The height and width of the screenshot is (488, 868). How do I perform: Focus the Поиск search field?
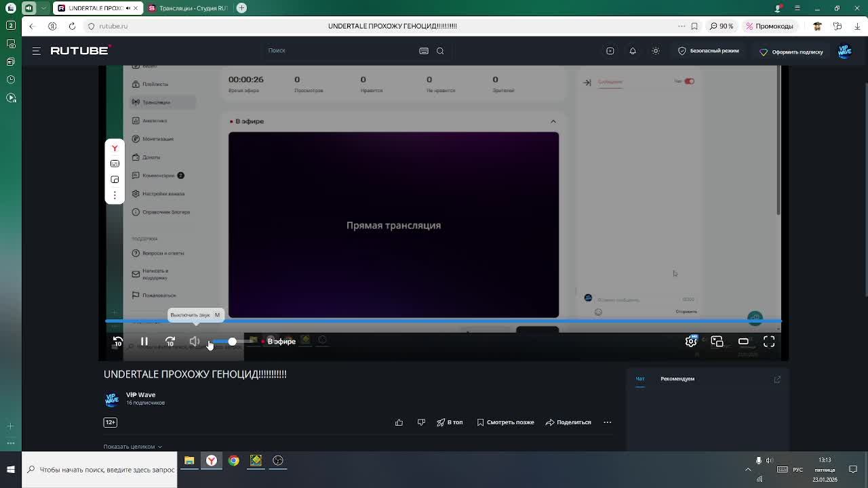[339, 51]
